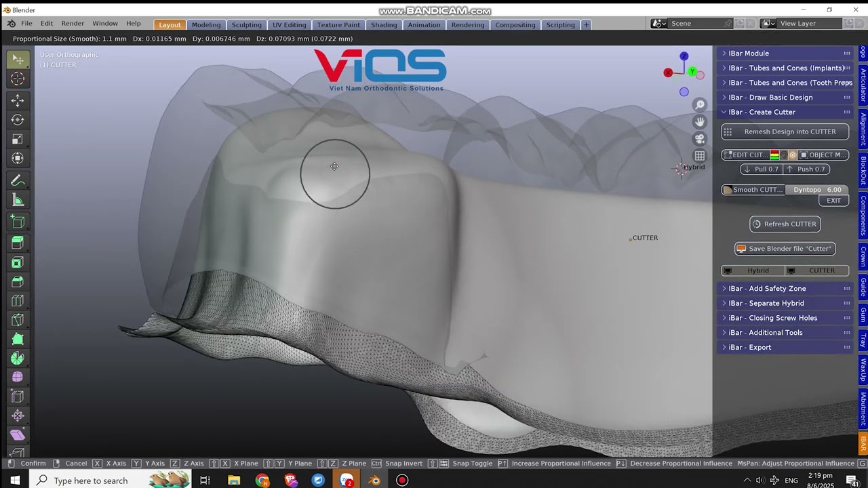The image size is (868, 488).
Task: Select the Shear tool
Action: tap(18, 435)
